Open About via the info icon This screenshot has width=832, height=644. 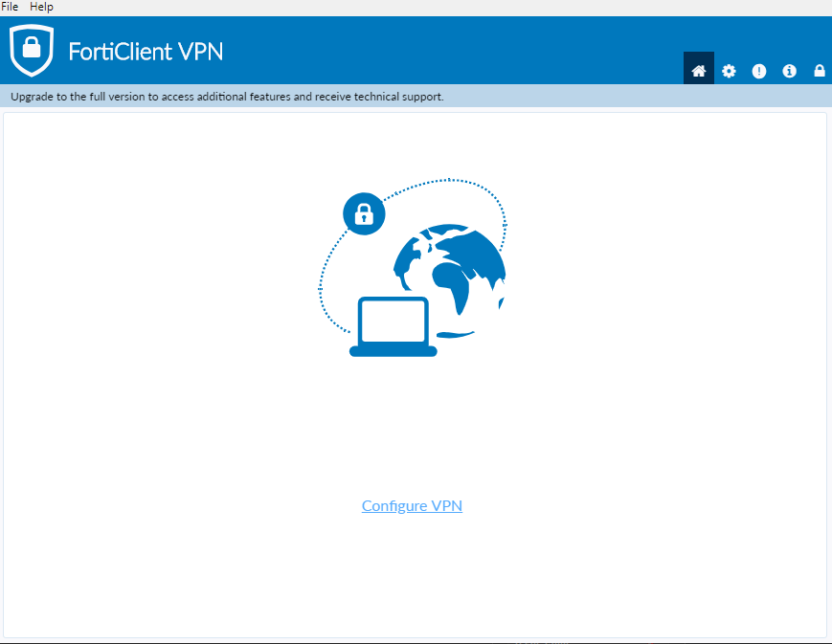pos(789,71)
